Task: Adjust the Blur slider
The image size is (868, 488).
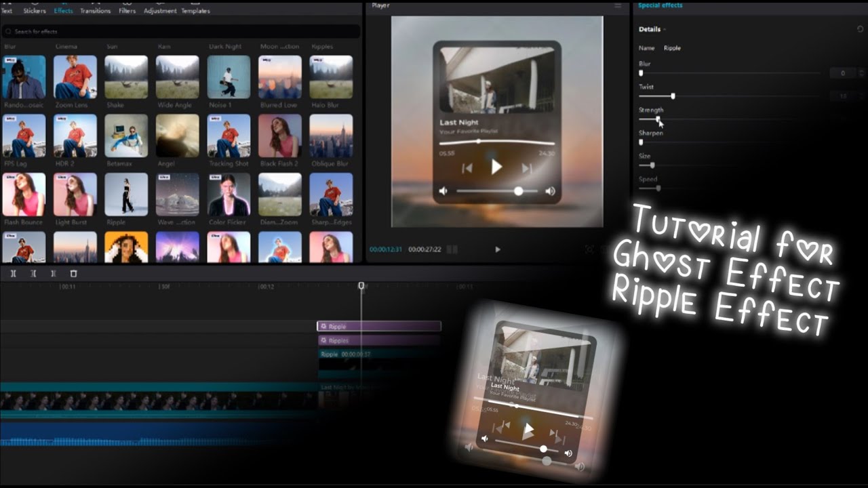Action: click(x=730, y=73)
